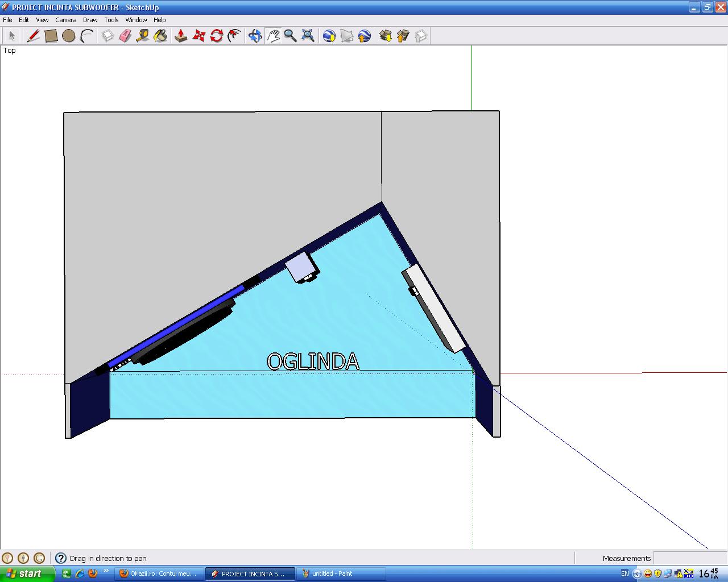Select the Push/Pull tool

pyautogui.click(x=181, y=36)
